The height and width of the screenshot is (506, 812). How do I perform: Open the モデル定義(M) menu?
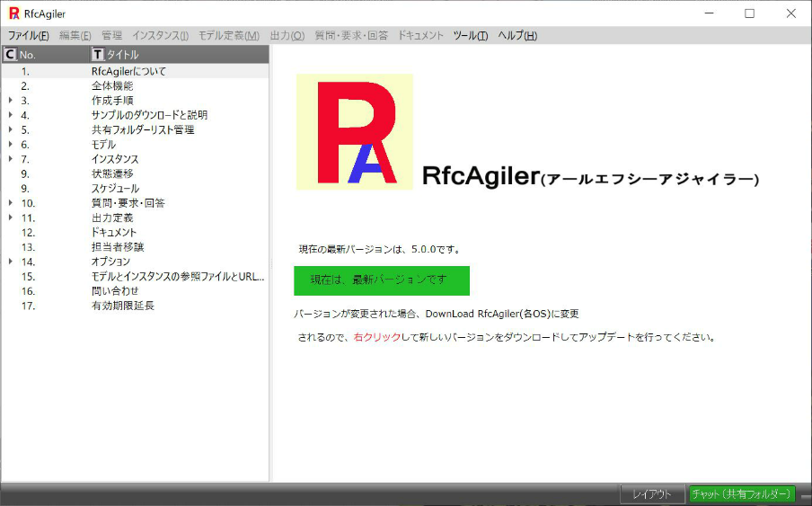click(229, 35)
